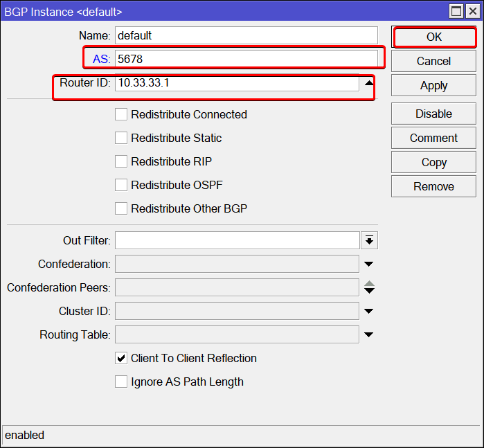Viewport: 484px width, 448px height.
Task: Expand the Cluster ID field
Action: coord(369,311)
